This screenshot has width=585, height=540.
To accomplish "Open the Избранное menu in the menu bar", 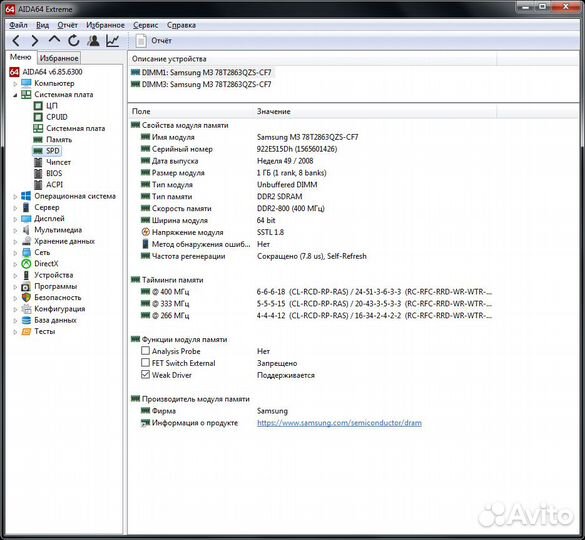I will coord(105,25).
